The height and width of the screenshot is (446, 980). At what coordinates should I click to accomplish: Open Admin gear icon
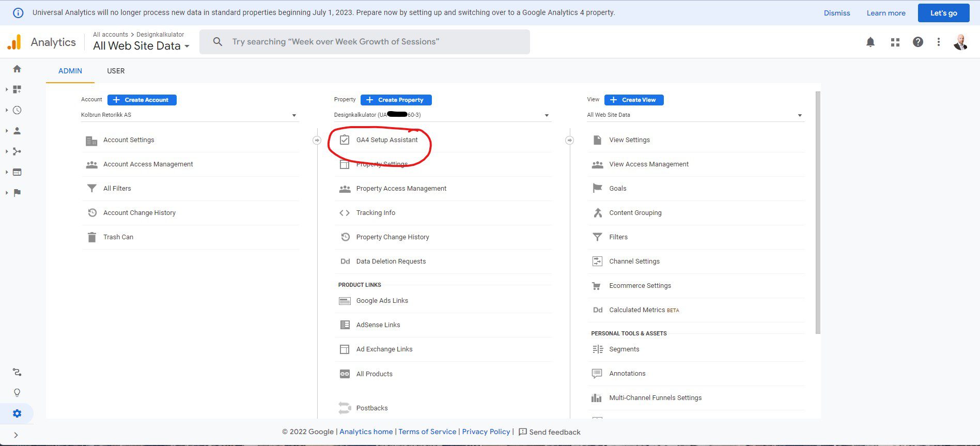point(17,413)
